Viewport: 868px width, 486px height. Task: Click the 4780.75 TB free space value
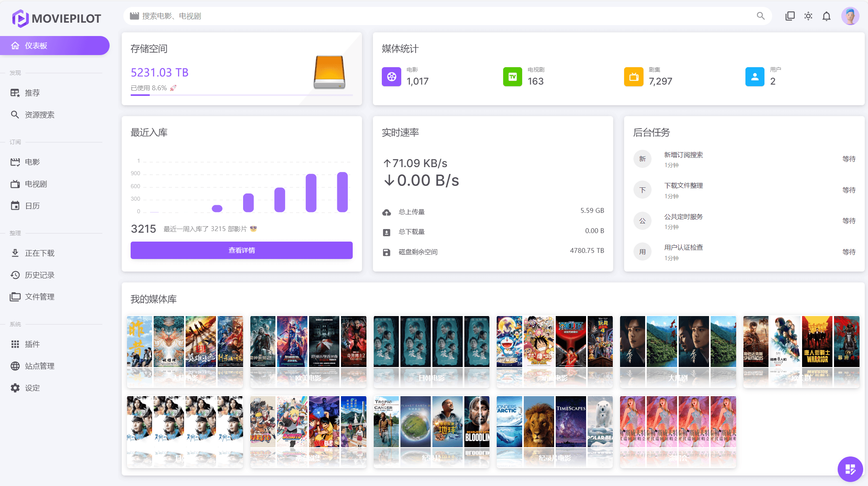click(x=587, y=250)
